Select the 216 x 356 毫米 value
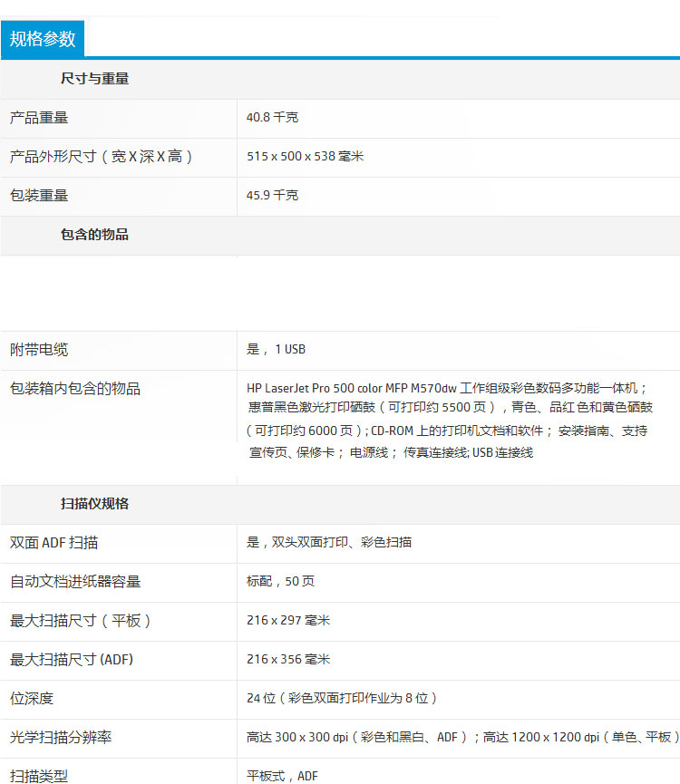The image size is (680, 784). pyautogui.click(x=288, y=660)
